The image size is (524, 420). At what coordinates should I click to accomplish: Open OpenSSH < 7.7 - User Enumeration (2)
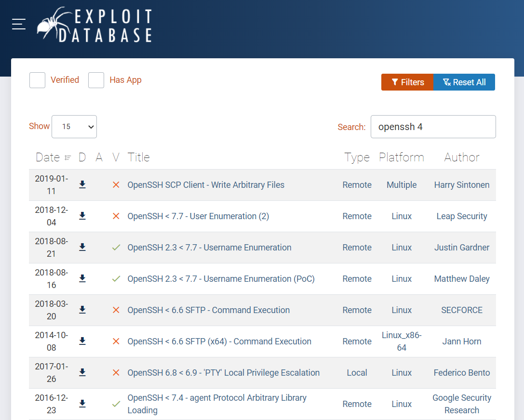tap(198, 216)
